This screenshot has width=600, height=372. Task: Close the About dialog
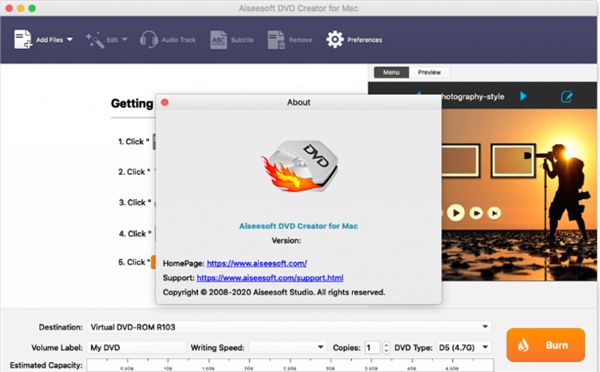[165, 102]
